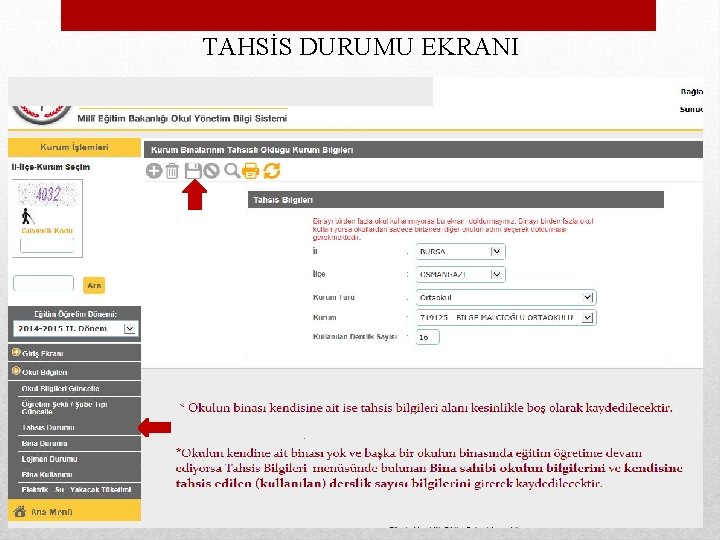Click the cancel circle icon in toolbar
This screenshot has width=720, height=540.
click(211, 171)
